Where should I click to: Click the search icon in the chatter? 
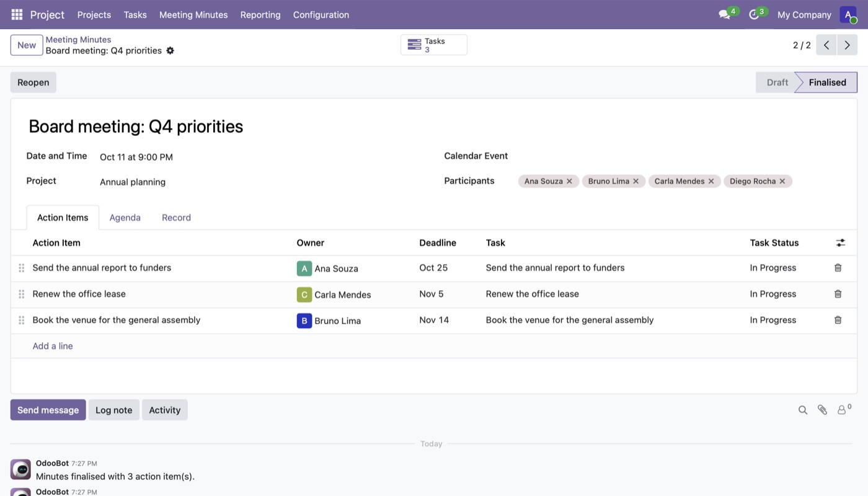click(802, 410)
